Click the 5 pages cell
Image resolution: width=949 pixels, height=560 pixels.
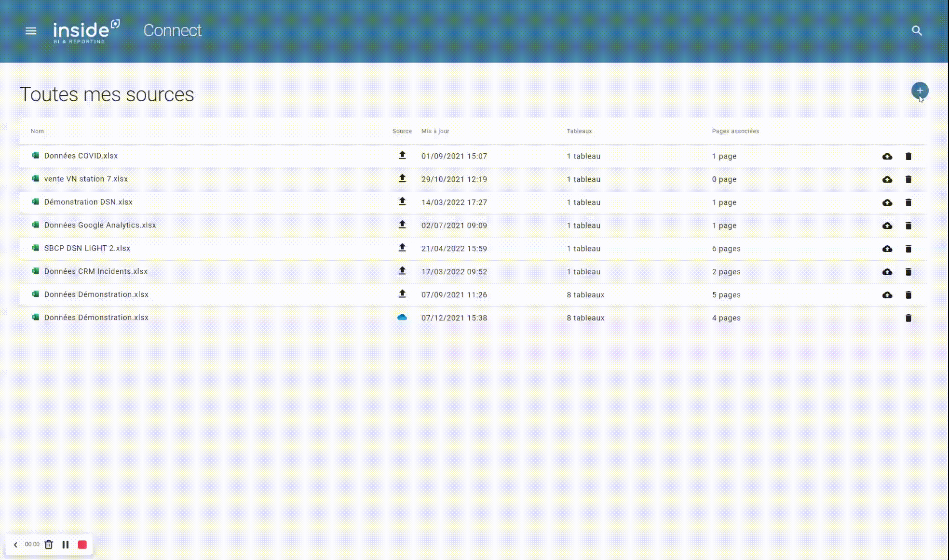[x=726, y=295]
